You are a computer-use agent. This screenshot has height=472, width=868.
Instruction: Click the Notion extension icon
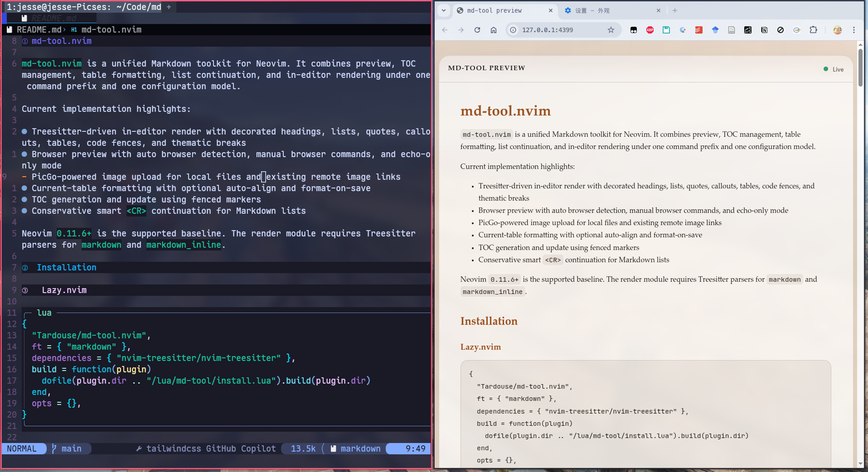click(x=764, y=30)
